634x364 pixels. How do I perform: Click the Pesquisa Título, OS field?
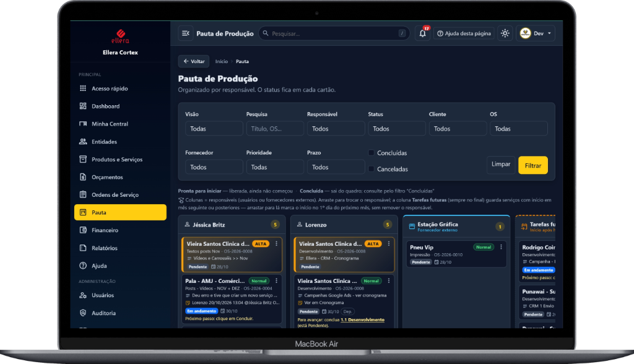click(275, 129)
